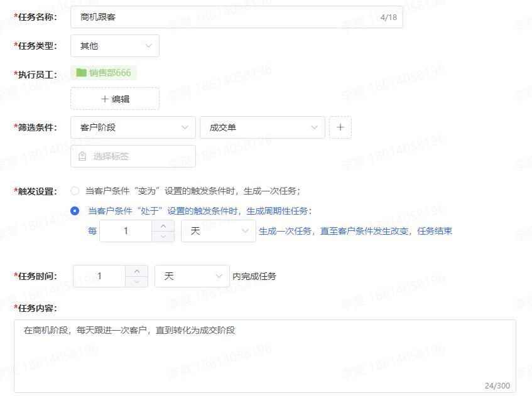Click the 选择标签 tag input
Image resolution: width=532 pixels, height=396 pixels.
[x=133, y=156]
